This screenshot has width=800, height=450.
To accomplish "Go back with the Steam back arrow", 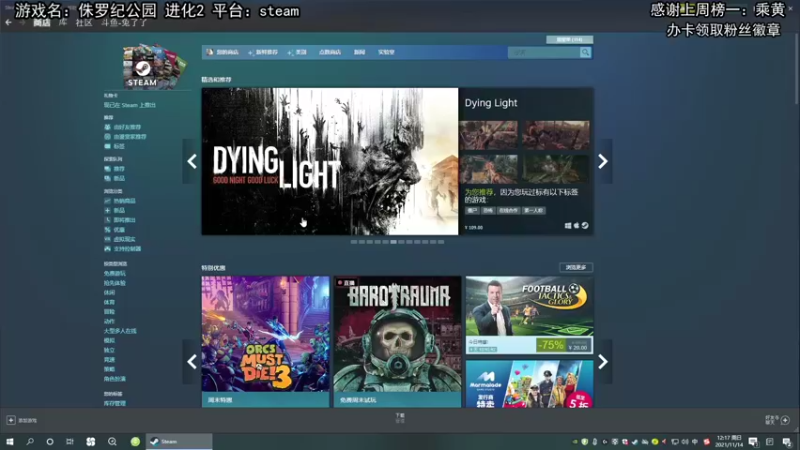I will coord(8,22).
